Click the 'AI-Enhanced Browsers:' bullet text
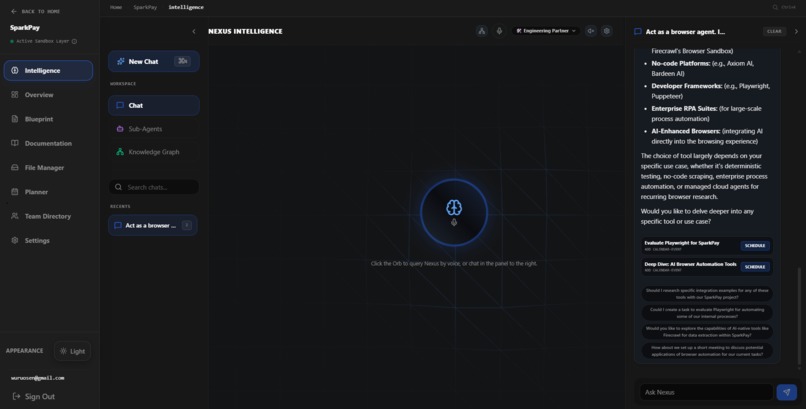Viewport: 806px width, 409px height. 686,131
